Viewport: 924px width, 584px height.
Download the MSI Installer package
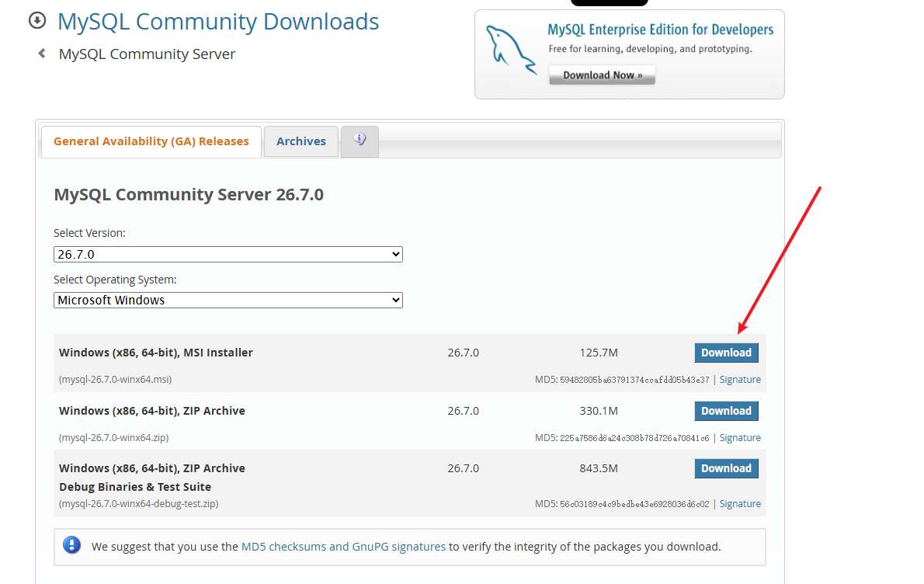(x=726, y=353)
